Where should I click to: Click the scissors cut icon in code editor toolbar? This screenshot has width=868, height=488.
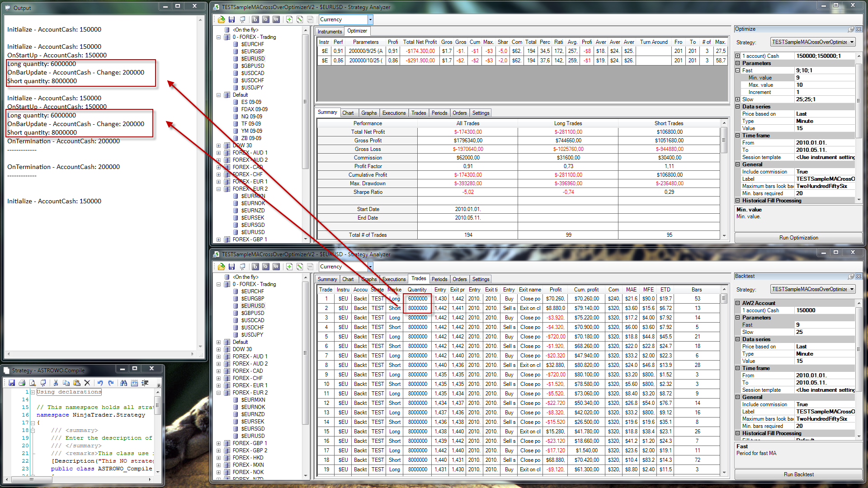pos(56,383)
